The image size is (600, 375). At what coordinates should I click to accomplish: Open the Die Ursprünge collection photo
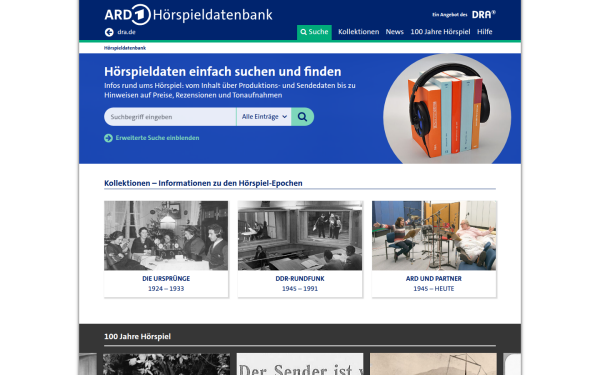166,235
